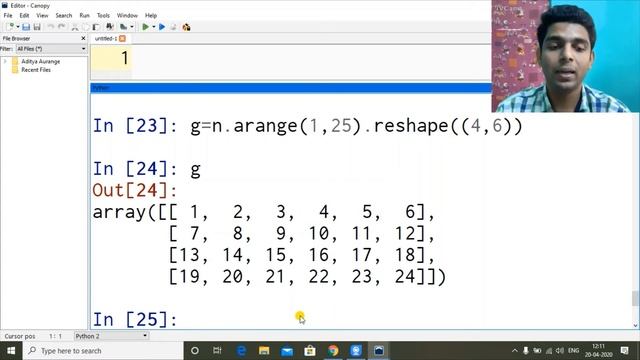Open Cortana circle icon

click(195, 351)
